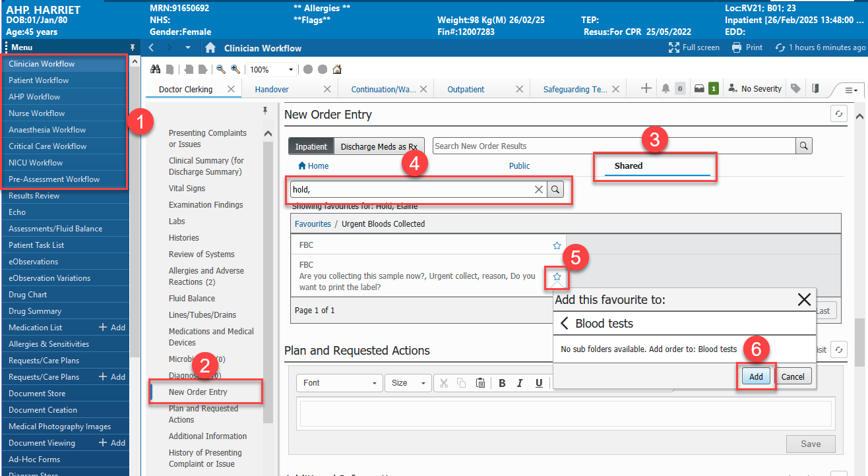The height and width of the screenshot is (476, 868).
Task: Click the Print icon
Action: [x=737, y=47]
